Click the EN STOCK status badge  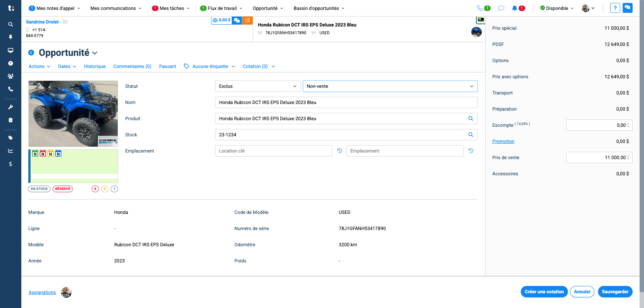point(39,189)
